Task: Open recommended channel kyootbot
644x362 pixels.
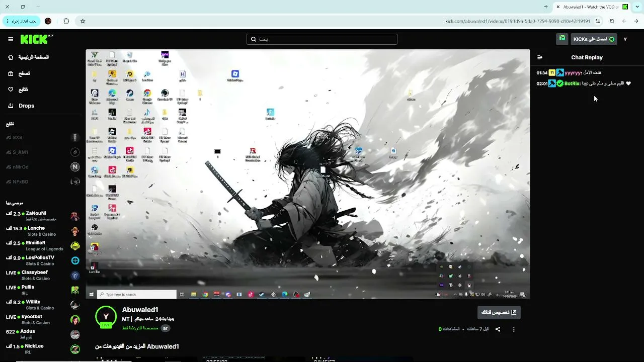Action: point(42,319)
